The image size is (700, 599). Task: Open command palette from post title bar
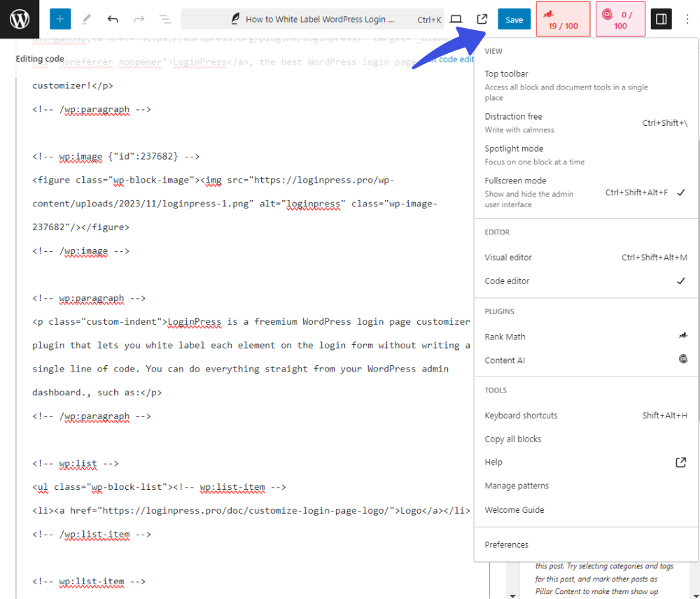(x=312, y=19)
